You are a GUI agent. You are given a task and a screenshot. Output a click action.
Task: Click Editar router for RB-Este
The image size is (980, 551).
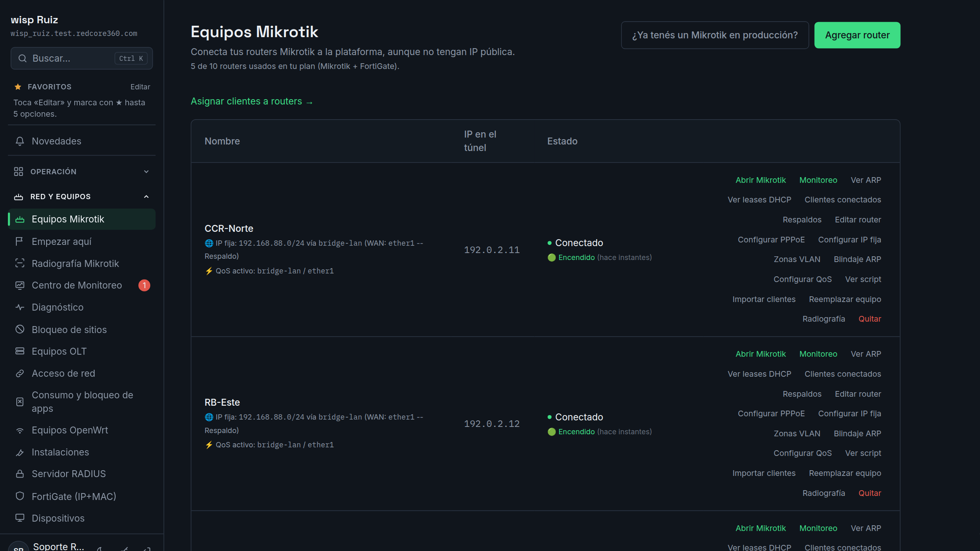pyautogui.click(x=858, y=394)
